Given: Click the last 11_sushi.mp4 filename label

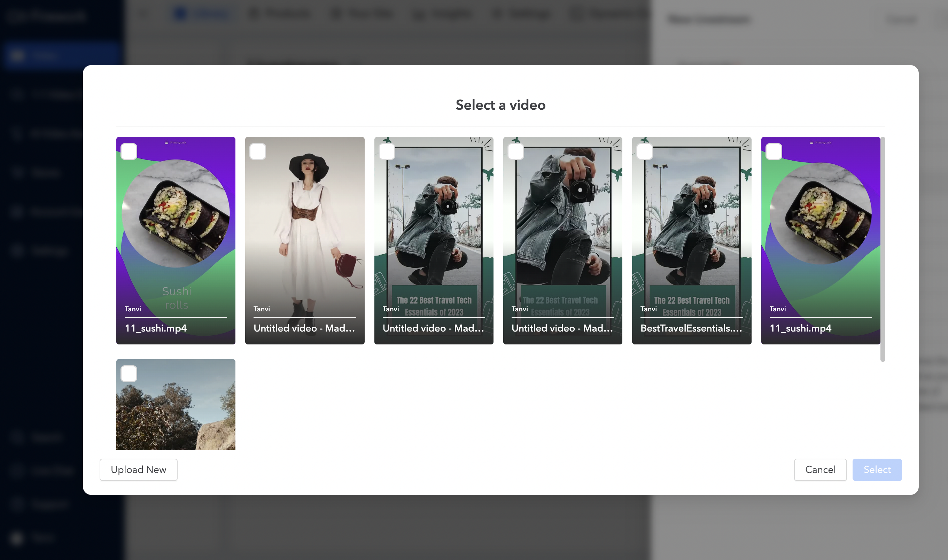Looking at the screenshot, I should click(800, 328).
